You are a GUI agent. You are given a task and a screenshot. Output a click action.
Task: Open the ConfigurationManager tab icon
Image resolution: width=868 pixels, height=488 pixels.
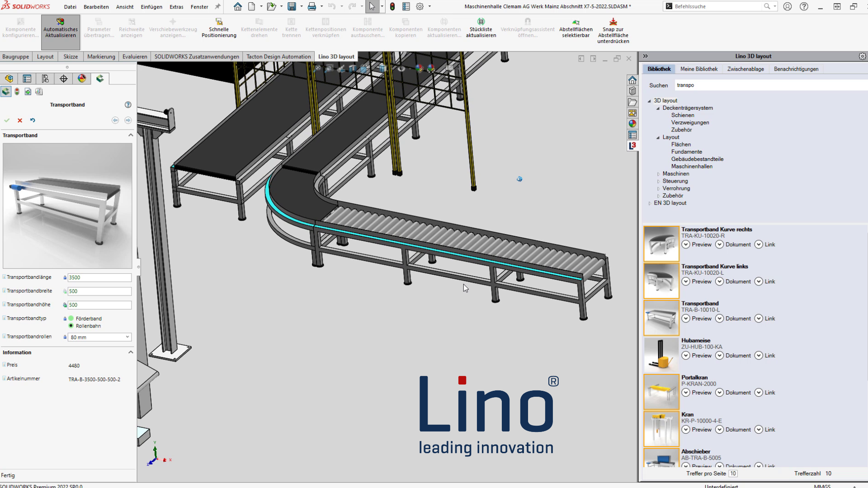pyautogui.click(x=45, y=79)
